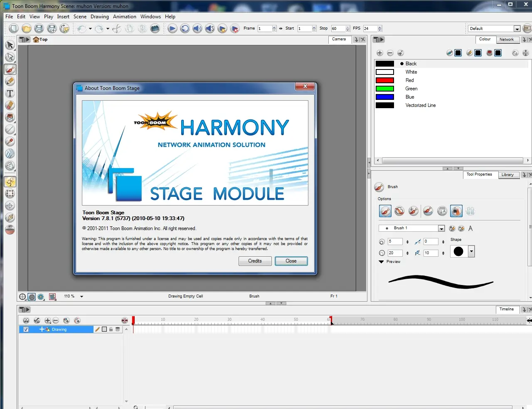
Task: Toggle the Respect Protected Colour option
Action: [456, 211]
